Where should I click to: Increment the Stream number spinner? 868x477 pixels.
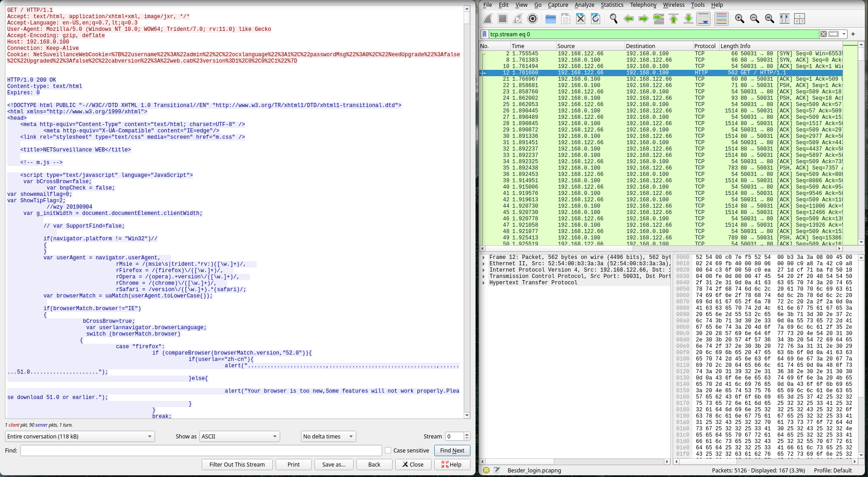click(x=467, y=434)
